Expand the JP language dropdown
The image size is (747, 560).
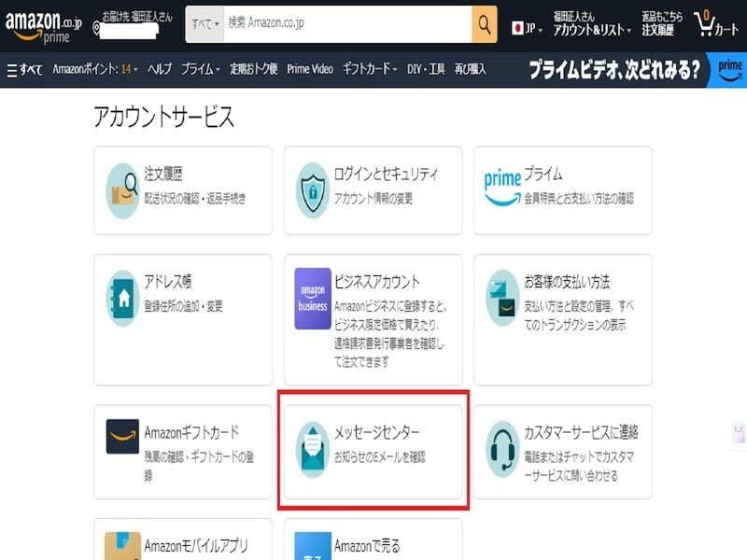click(x=528, y=29)
